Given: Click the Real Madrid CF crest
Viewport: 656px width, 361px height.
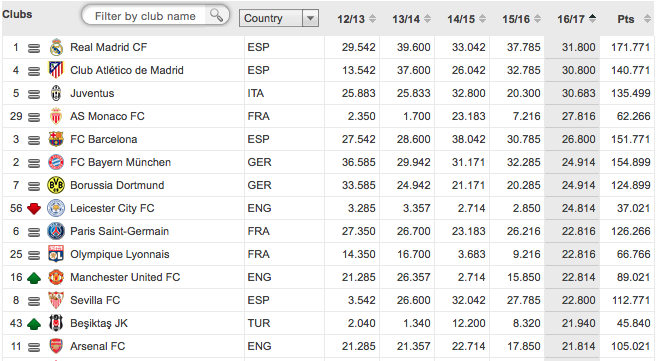Looking at the screenshot, I should click(56, 47).
